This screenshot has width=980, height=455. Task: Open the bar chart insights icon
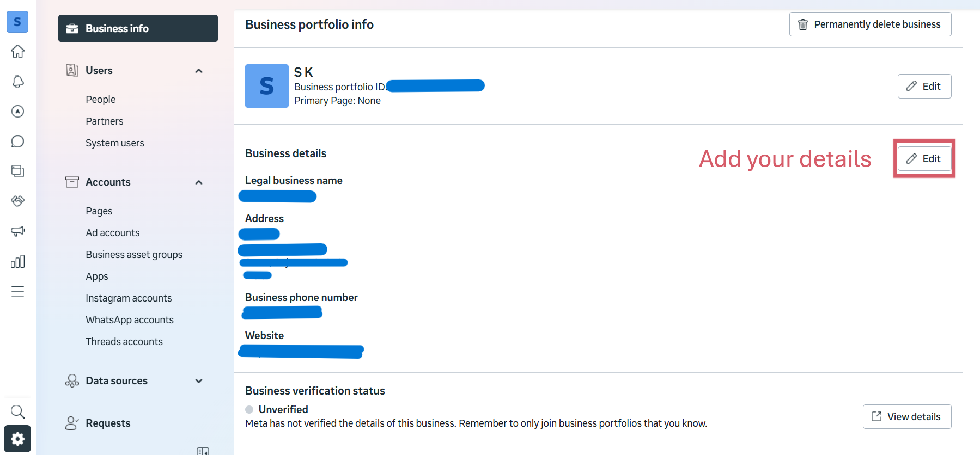[17, 261]
